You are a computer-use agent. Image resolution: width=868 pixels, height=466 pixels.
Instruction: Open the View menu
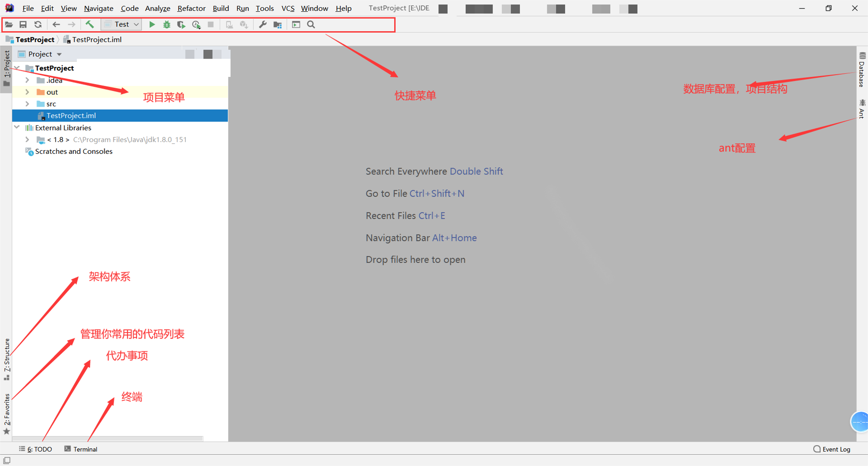point(69,8)
